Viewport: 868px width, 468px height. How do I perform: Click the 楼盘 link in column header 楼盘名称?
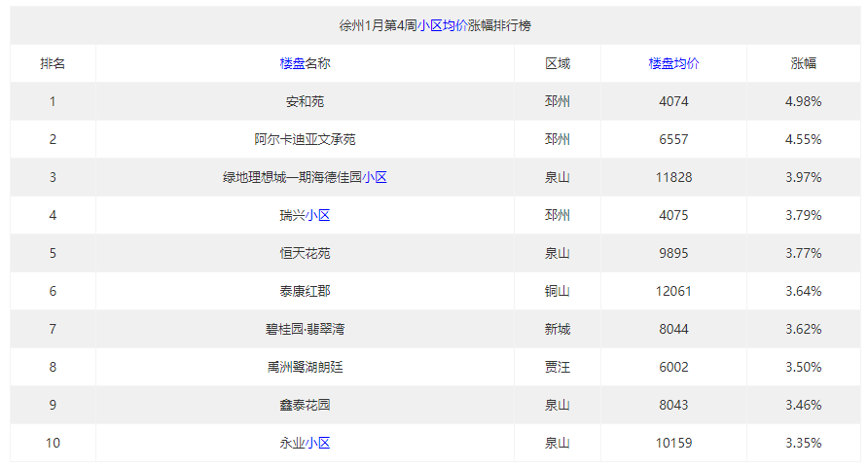pos(292,63)
